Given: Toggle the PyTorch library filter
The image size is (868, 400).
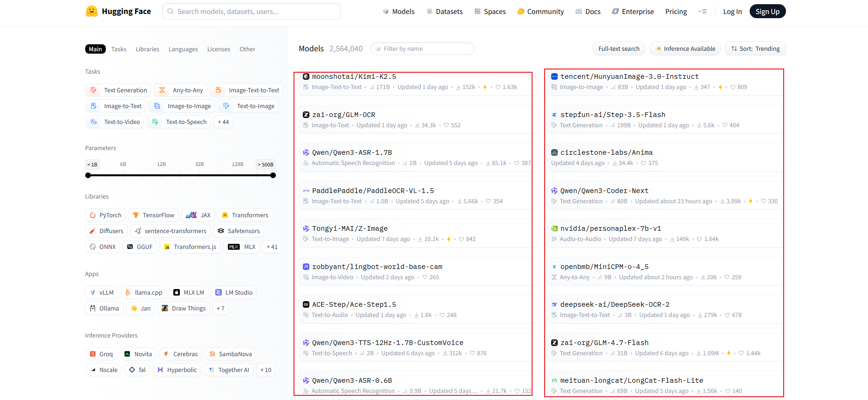Looking at the screenshot, I should [x=105, y=215].
